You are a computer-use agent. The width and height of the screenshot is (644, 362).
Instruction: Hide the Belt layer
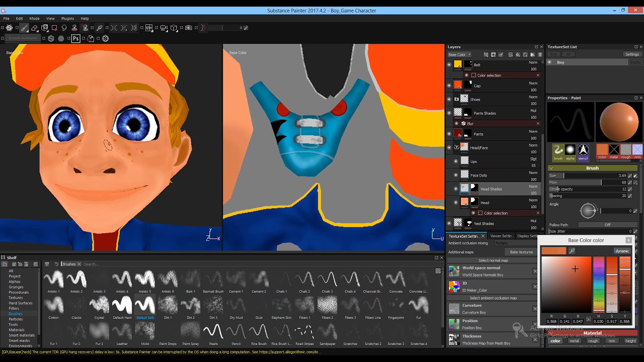pyautogui.click(x=449, y=65)
